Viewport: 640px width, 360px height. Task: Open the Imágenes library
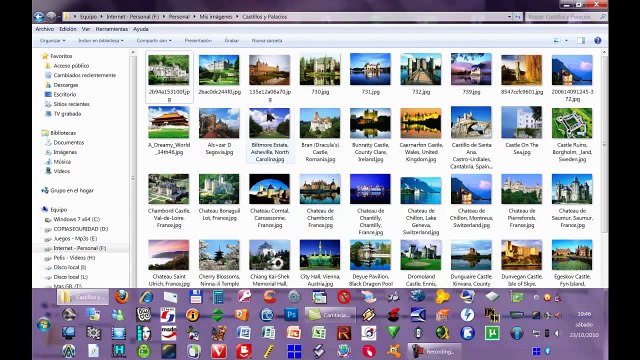(65, 152)
